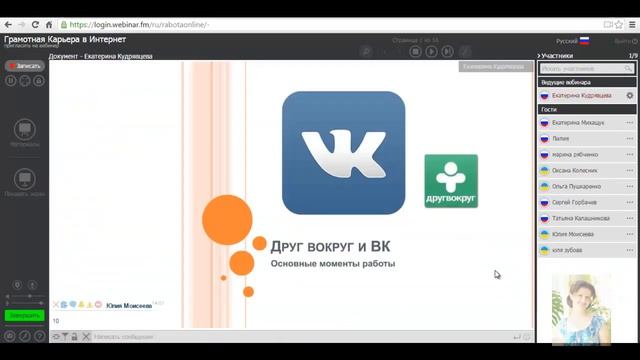Click the login.webinar.fm address bar
Viewport: 640px width, 360px height.
[331, 25]
